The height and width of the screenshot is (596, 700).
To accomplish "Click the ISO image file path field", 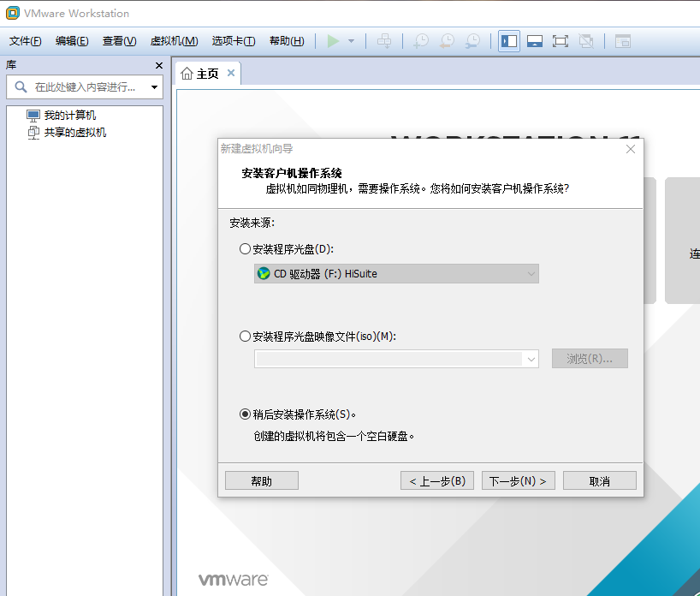I will [x=389, y=359].
